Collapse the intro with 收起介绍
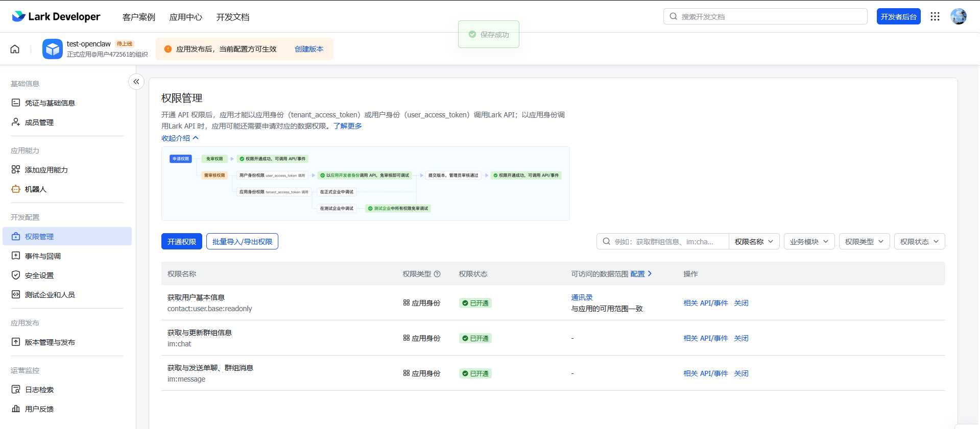The width and height of the screenshot is (980, 429). click(x=180, y=138)
